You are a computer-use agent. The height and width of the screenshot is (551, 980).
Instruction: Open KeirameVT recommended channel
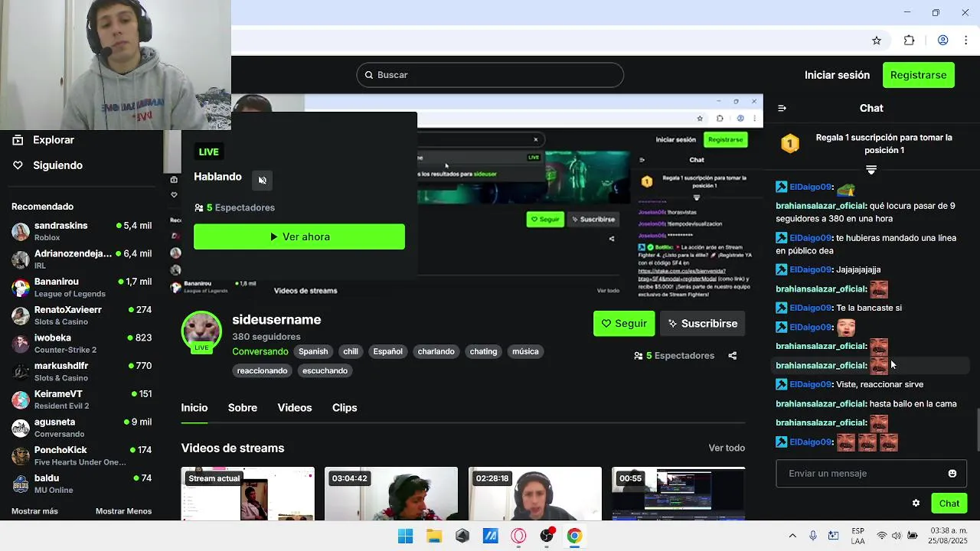pos(81,399)
